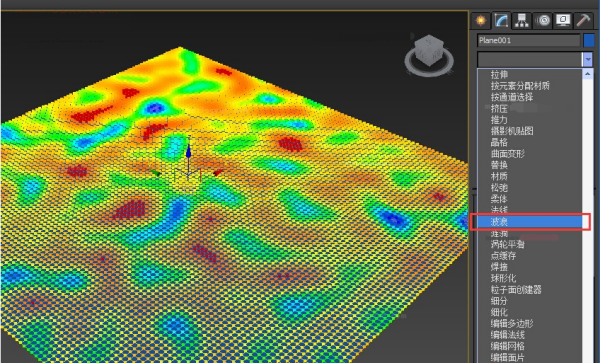Open the Display command panel tab
The height and width of the screenshot is (363, 600).
[x=563, y=20]
